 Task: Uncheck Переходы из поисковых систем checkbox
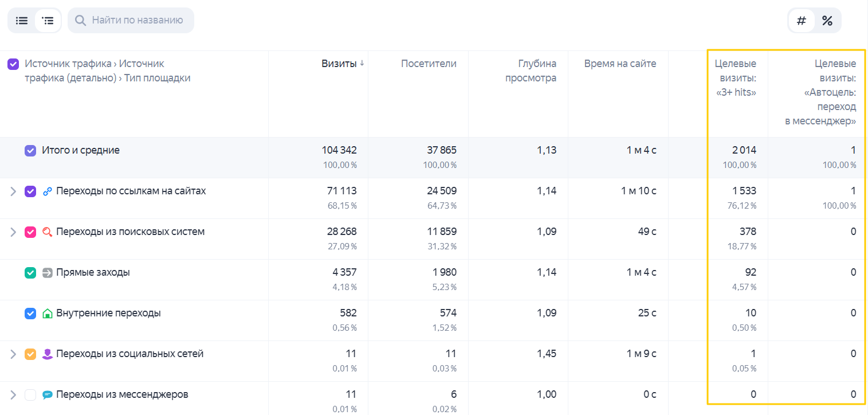tap(30, 232)
